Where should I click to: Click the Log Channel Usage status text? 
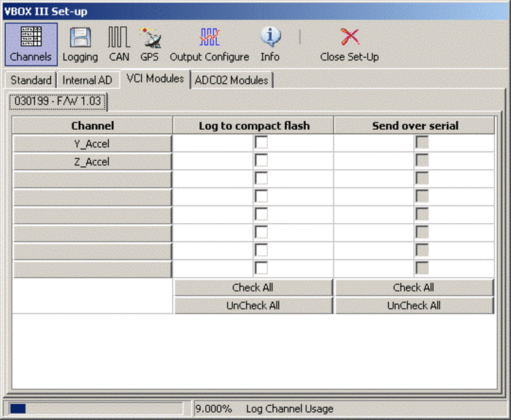290,408
